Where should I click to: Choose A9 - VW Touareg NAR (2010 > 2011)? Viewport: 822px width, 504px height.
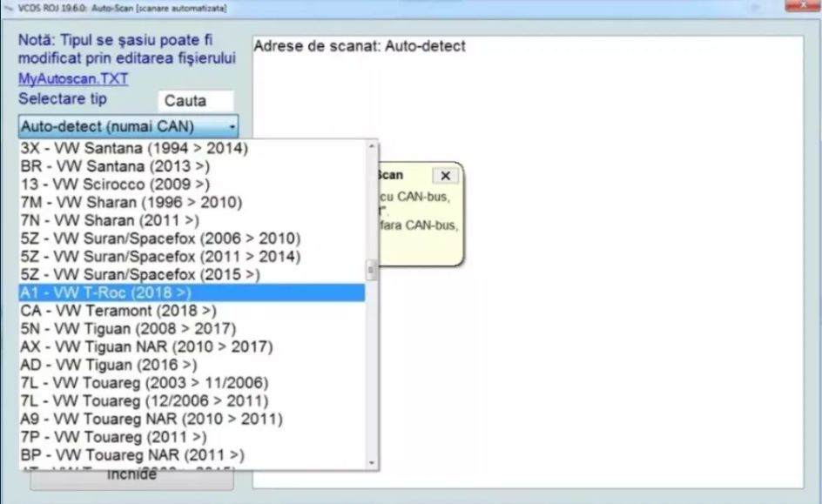[192, 419]
